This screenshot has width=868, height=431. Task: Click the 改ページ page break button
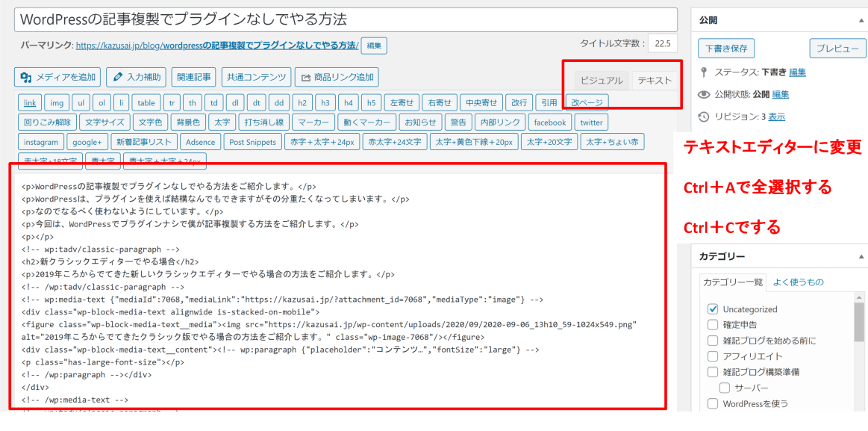(x=587, y=103)
